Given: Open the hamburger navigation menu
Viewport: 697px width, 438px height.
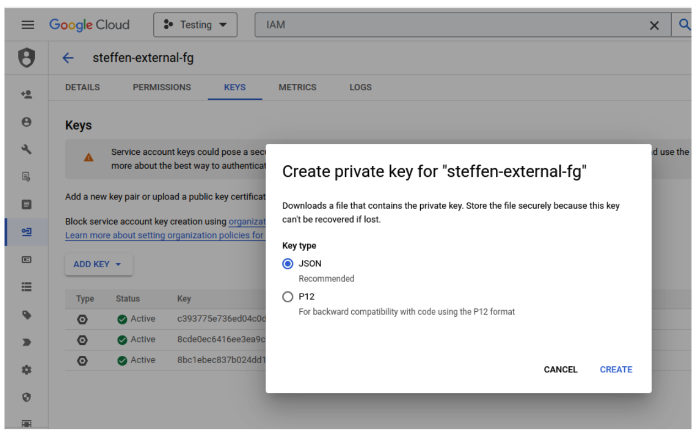Looking at the screenshot, I should (x=27, y=24).
